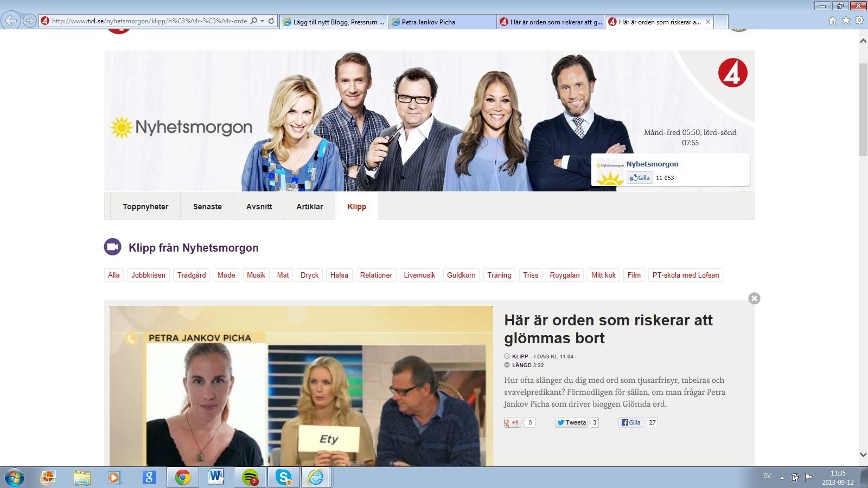The height and width of the screenshot is (488, 868).
Task: Filter clips by Musik
Action: (x=256, y=275)
